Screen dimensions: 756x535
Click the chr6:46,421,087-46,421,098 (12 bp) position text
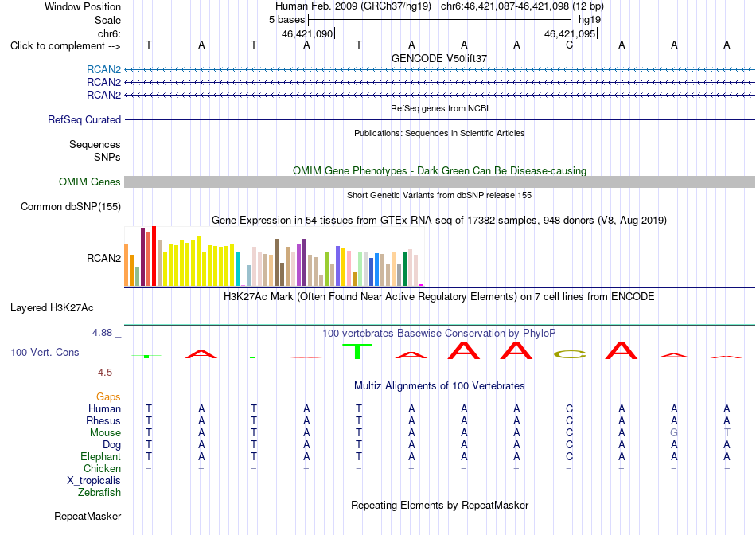pos(522,6)
